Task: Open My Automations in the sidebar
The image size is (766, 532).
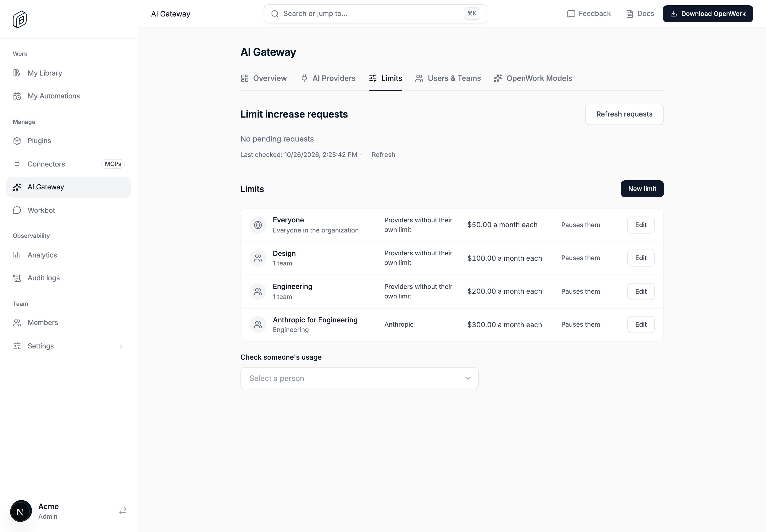Action: 69,96
